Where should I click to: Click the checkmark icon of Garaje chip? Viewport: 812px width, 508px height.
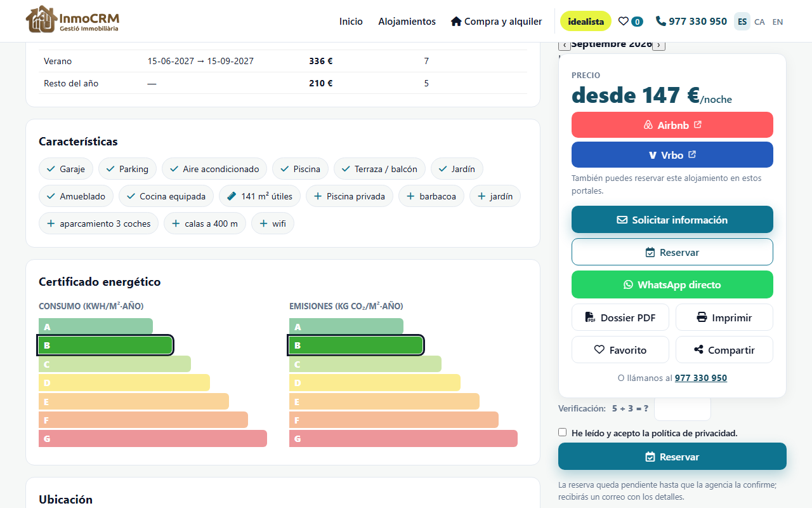click(x=51, y=169)
